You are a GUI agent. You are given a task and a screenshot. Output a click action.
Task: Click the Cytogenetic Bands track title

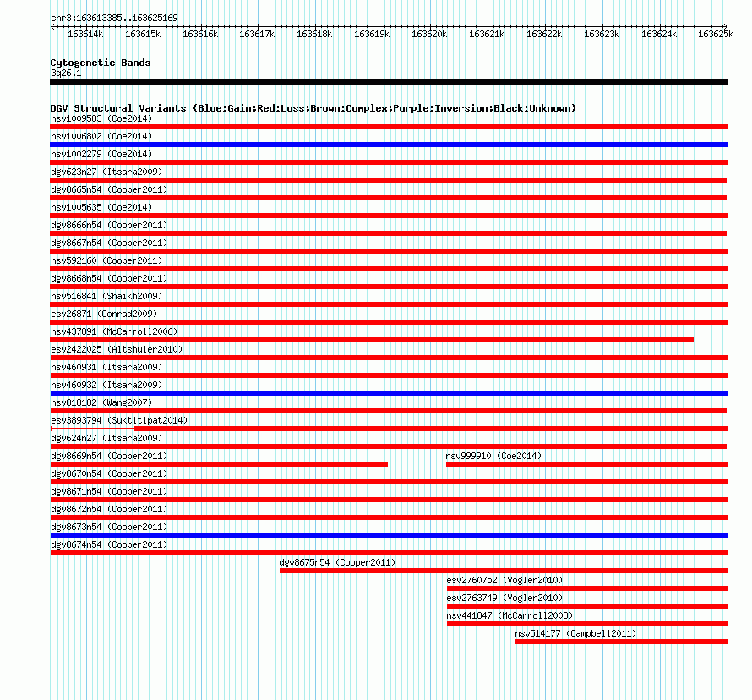pos(101,63)
